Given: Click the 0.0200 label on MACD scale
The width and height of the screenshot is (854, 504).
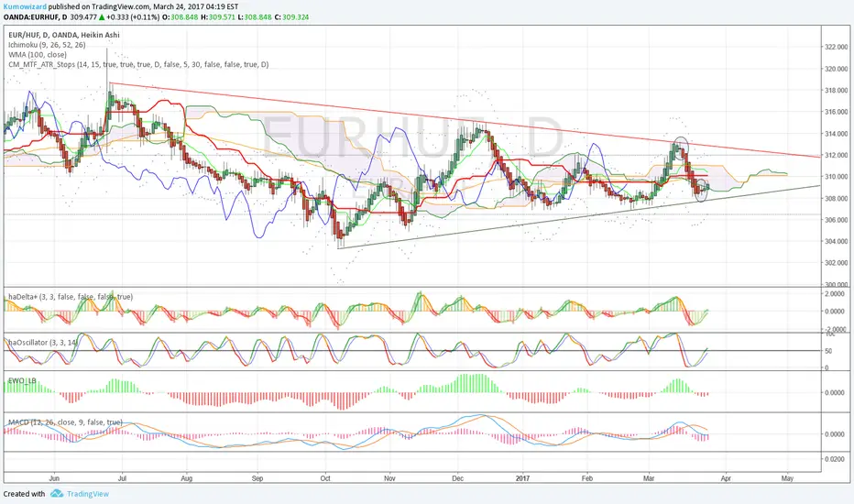Looking at the screenshot, I should pyautogui.click(x=835, y=459).
